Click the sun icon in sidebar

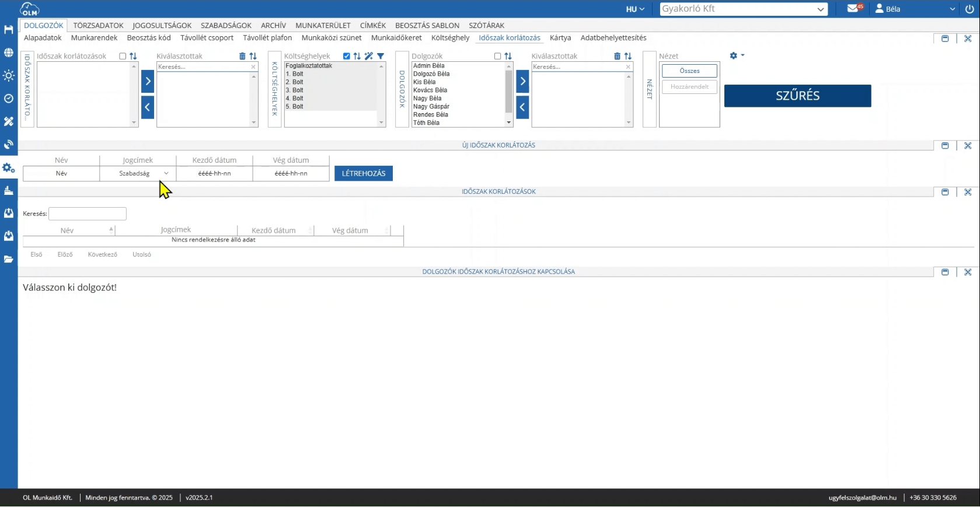coord(9,76)
